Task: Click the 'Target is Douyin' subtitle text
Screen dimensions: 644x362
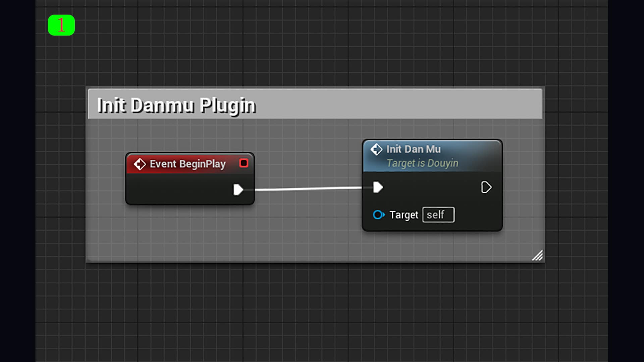Action: coord(422,163)
